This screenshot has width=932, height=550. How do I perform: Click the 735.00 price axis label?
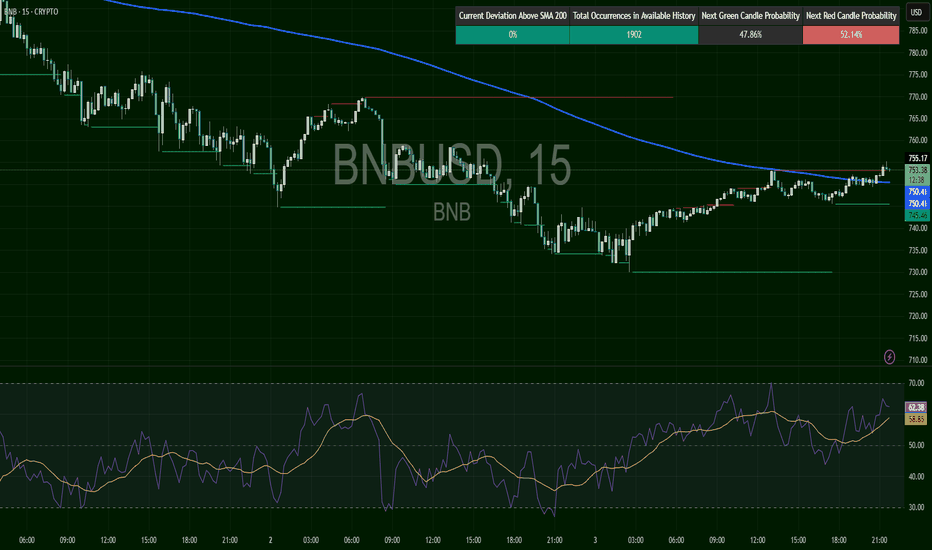(x=917, y=250)
